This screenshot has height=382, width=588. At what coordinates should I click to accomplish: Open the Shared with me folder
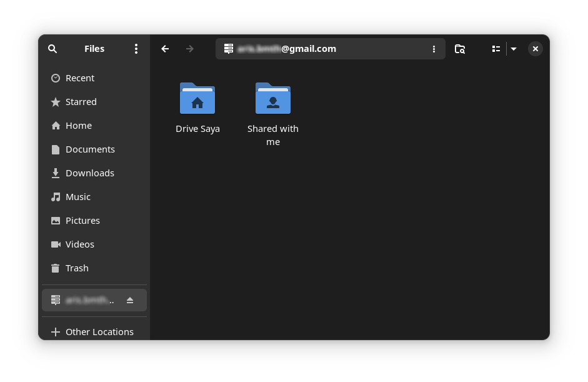point(273,99)
